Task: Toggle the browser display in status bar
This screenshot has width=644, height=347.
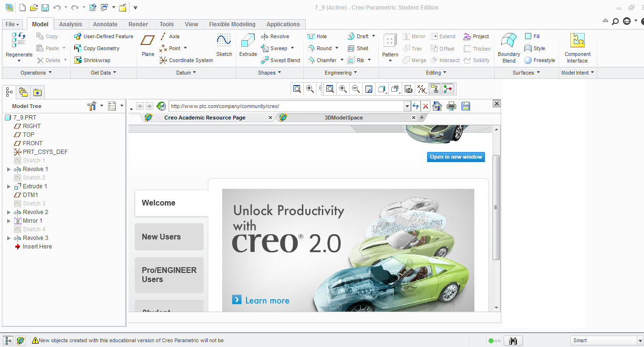Action: coord(20,341)
